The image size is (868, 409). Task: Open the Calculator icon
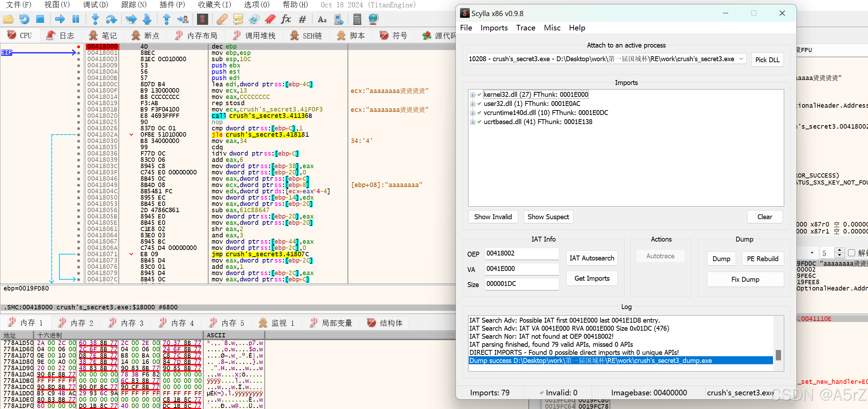[x=357, y=19]
